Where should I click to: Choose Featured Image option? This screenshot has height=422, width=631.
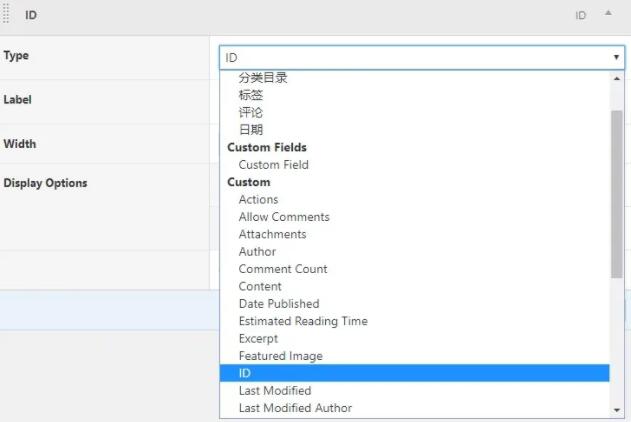click(414, 356)
